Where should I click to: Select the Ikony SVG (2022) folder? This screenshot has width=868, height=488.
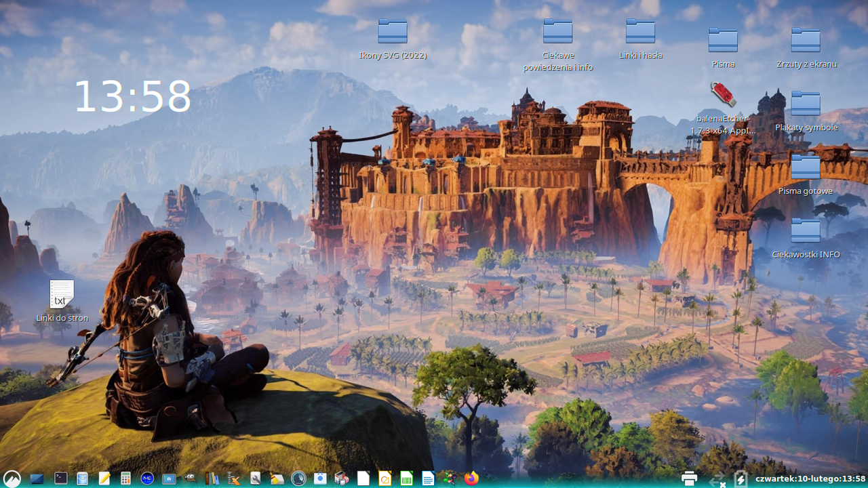pos(393,39)
